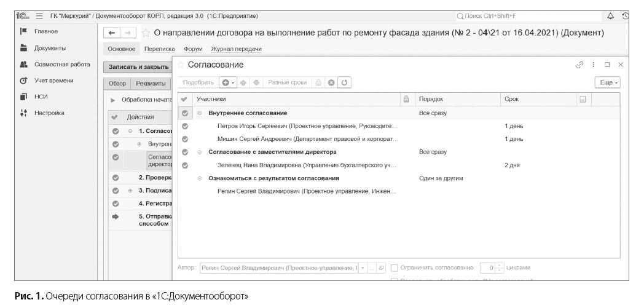Viewport: 644px width, 305px height.
Task: Click the Совместная работа people icon
Action: [x=23, y=64]
